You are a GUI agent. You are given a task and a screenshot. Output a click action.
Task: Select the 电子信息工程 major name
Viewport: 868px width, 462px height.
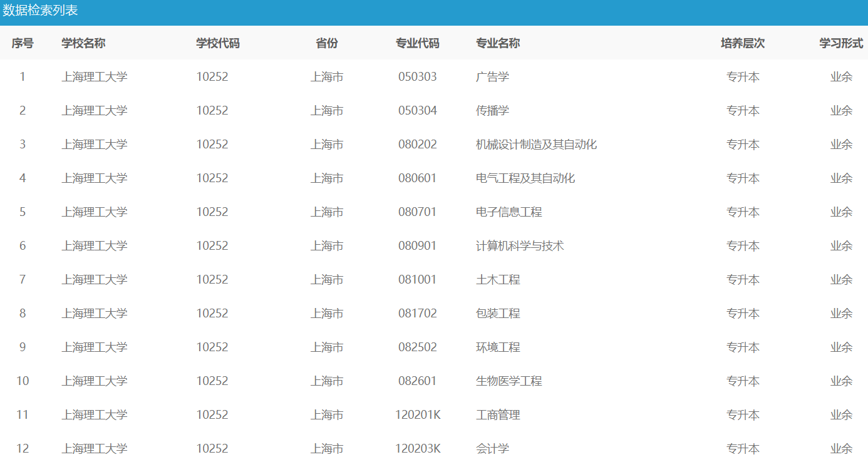click(509, 212)
